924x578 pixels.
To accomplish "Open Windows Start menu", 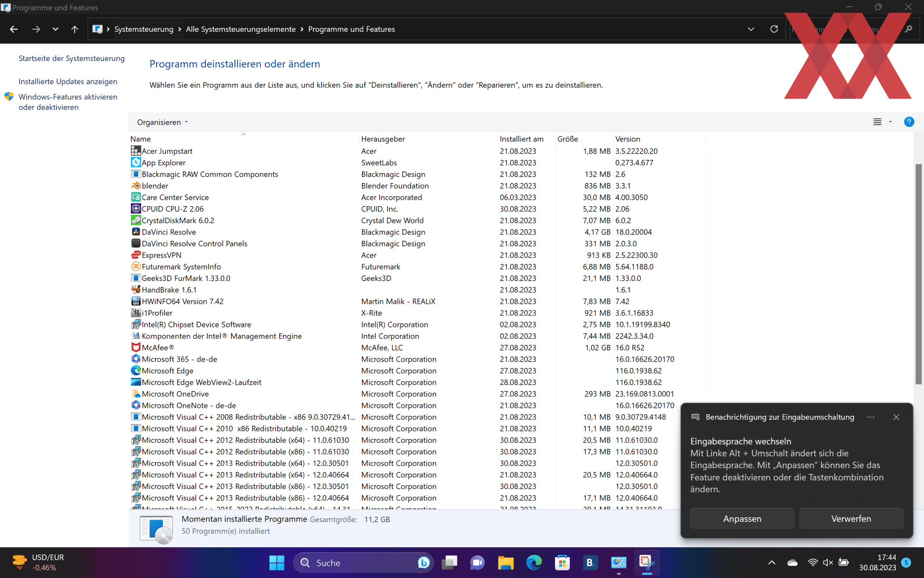I will click(277, 563).
